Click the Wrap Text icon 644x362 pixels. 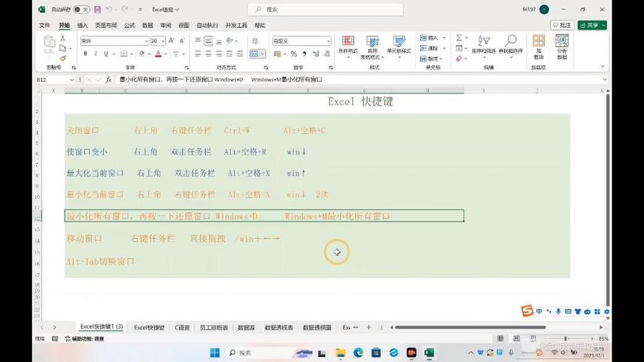(x=255, y=41)
